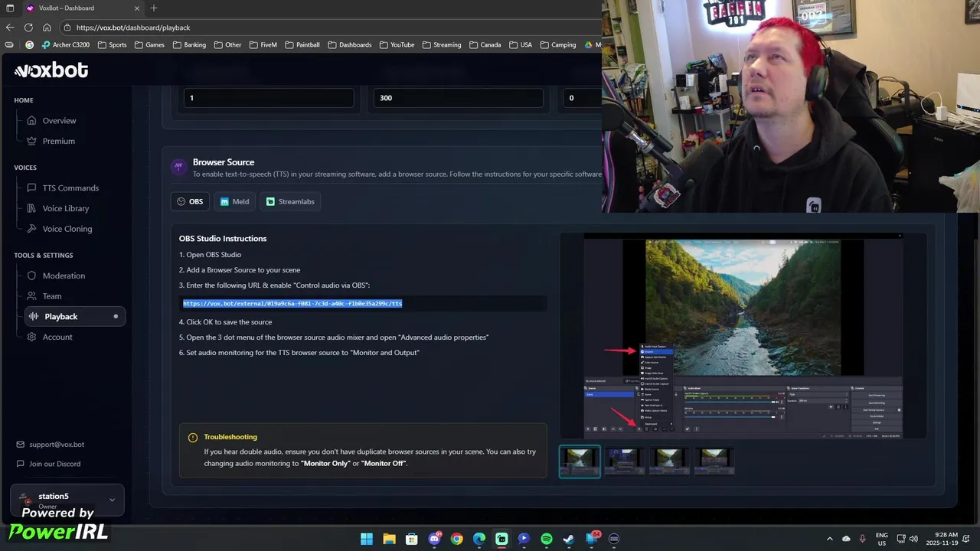The height and width of the screenshot is (551, 980).
Task: Open Discord from the taskbar
Action: pos(434,539)
